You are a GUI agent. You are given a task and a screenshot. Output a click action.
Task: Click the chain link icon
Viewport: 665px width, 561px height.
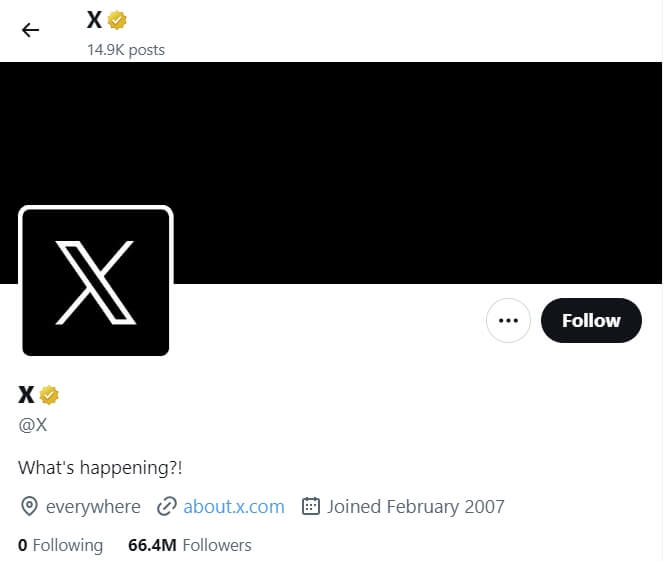pos(167,507)
